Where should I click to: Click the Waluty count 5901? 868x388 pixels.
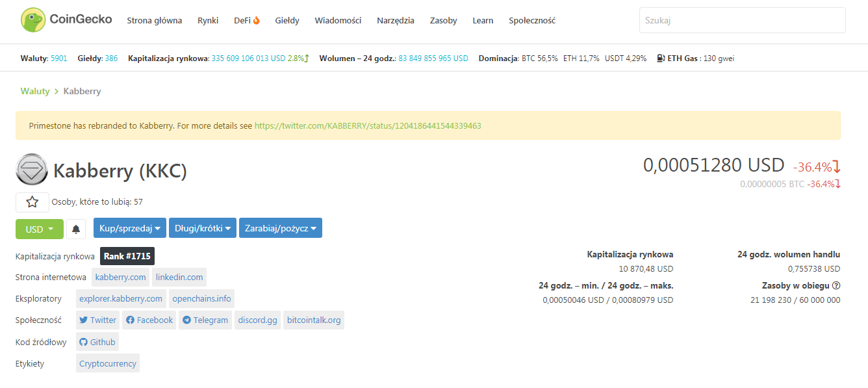pyautogui.click(x=59, y=58)
